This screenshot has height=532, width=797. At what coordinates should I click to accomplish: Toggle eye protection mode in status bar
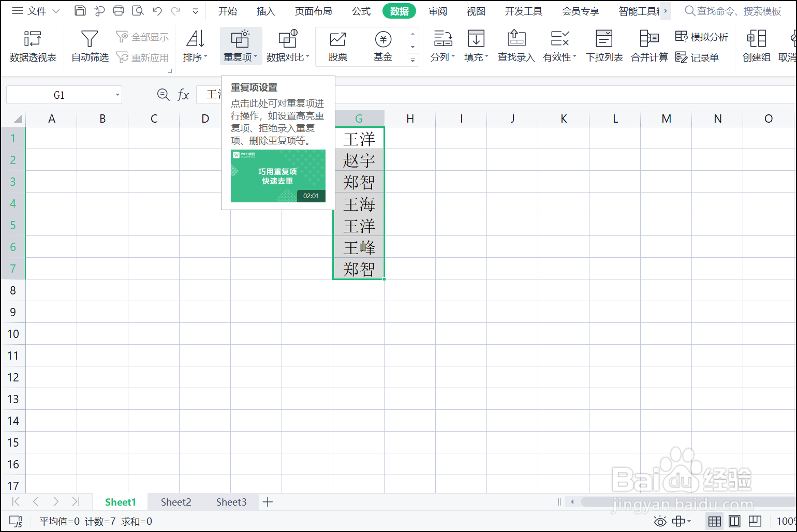[x=660, y=521]
